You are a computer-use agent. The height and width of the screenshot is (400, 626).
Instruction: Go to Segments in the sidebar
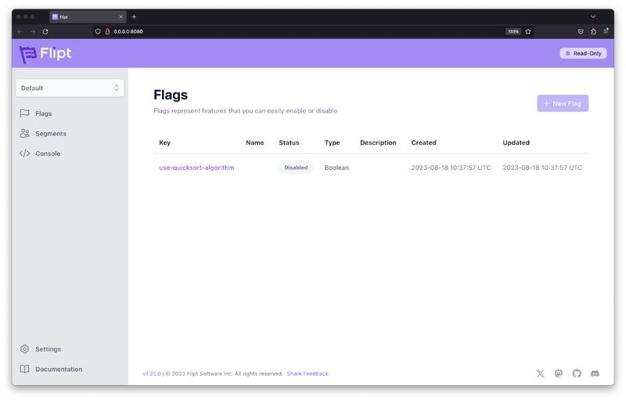[50, 133]
